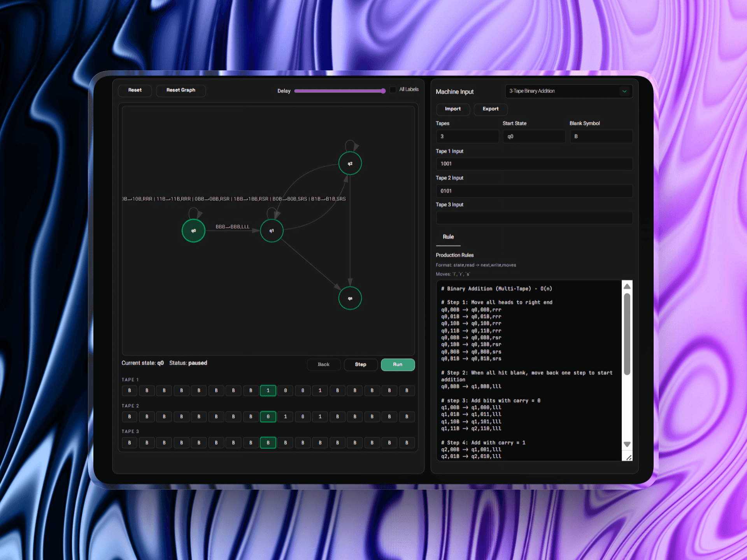The height and width of the screenshot is (560, 747).
Task: Click the scrollbar's down arrow in Production Rules
Action: (x=627, y=444)
